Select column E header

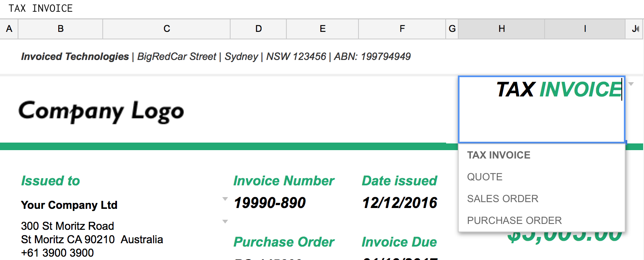tap(322, 29)
